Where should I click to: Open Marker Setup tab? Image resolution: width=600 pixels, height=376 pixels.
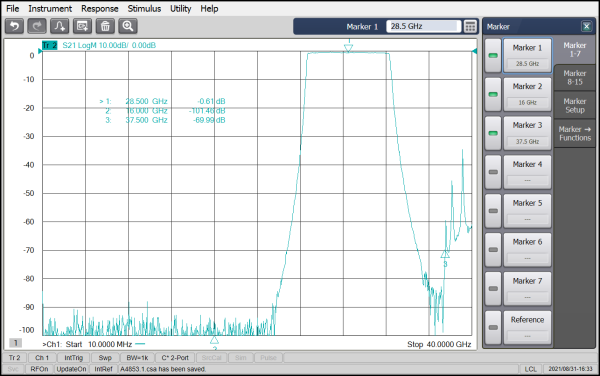click(574, 106)
